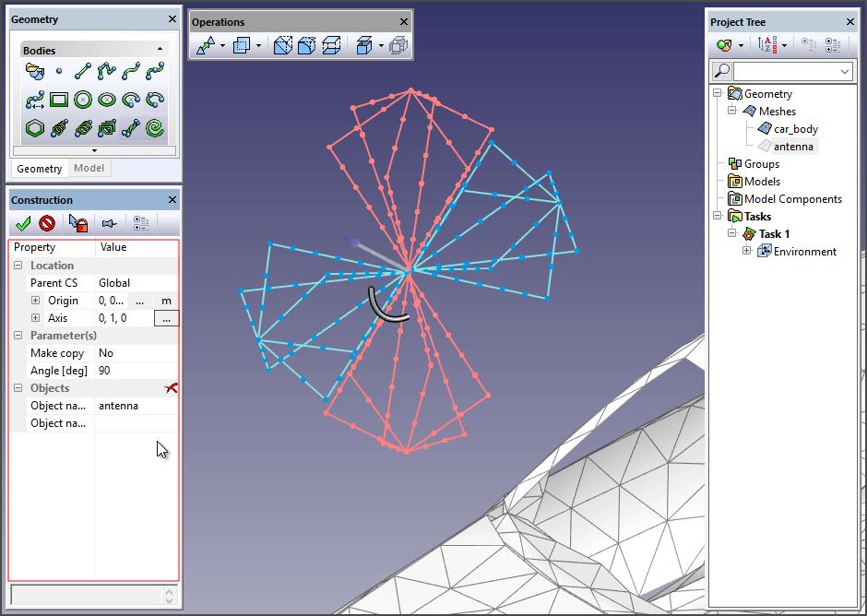This screenshot has height=616, width=867.
Task: Click the search magnifier in Project Tree
Action: [722, 71]
